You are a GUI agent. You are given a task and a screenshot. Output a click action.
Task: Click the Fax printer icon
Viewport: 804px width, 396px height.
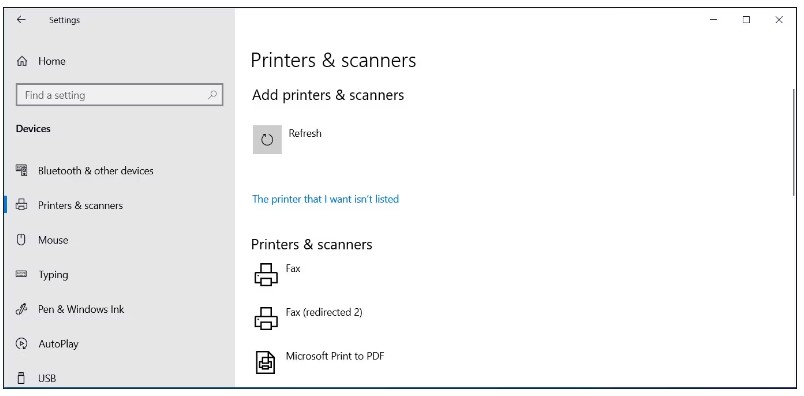(266, 274)
